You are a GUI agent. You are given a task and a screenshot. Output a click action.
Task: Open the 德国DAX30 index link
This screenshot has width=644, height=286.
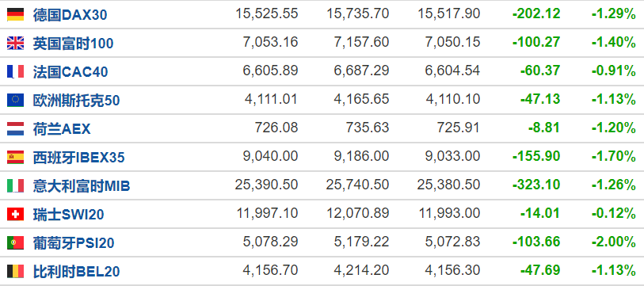(x=70, y=15)
